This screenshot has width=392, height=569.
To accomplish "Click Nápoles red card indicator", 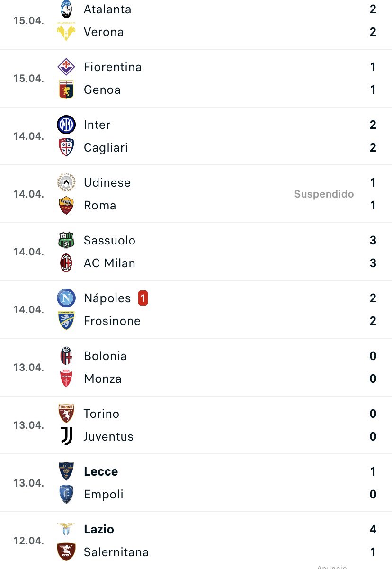I will point(143,298).
